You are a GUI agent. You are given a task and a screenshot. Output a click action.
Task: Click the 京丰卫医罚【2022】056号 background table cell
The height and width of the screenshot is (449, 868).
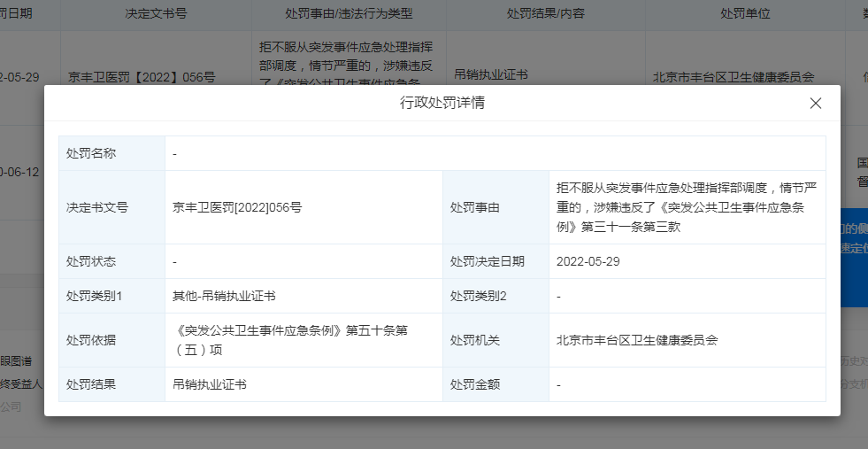142,76
